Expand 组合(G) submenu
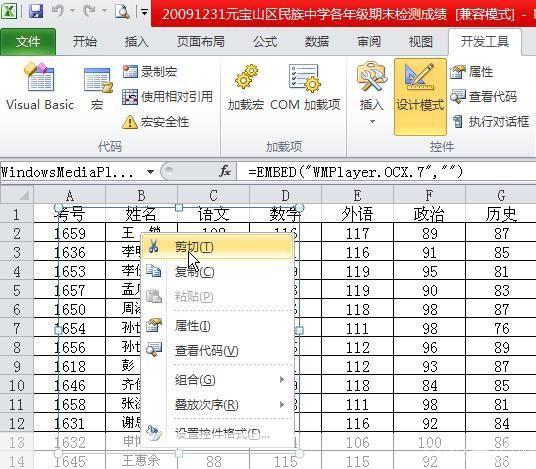 click(x=217, y=380)
